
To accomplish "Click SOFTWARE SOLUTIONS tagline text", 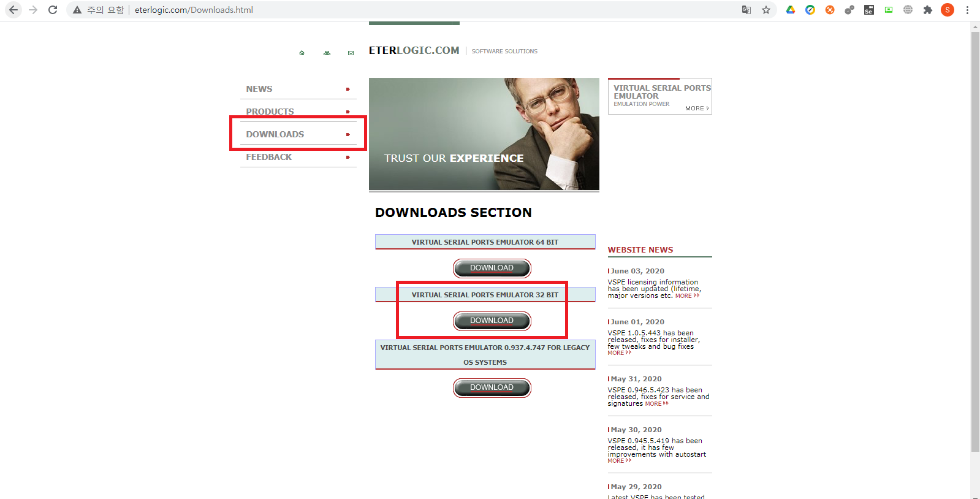I will 504,51.
